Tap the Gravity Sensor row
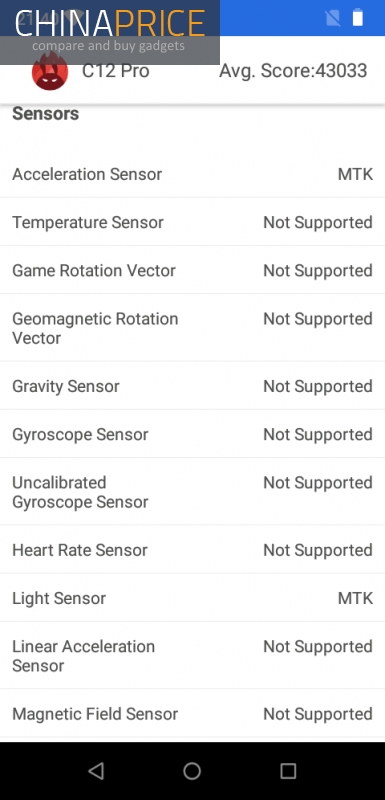The height and width of the screenshot is (800, 385). click(x=192, y=386)
